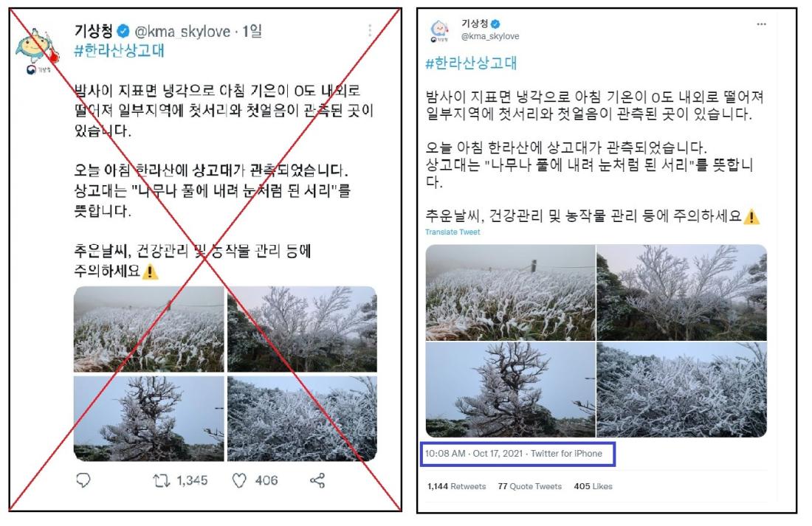The height and width of the screenshot is (526, 812).
Task: View the 405 Likes list
Action: [x=593, y=487]
